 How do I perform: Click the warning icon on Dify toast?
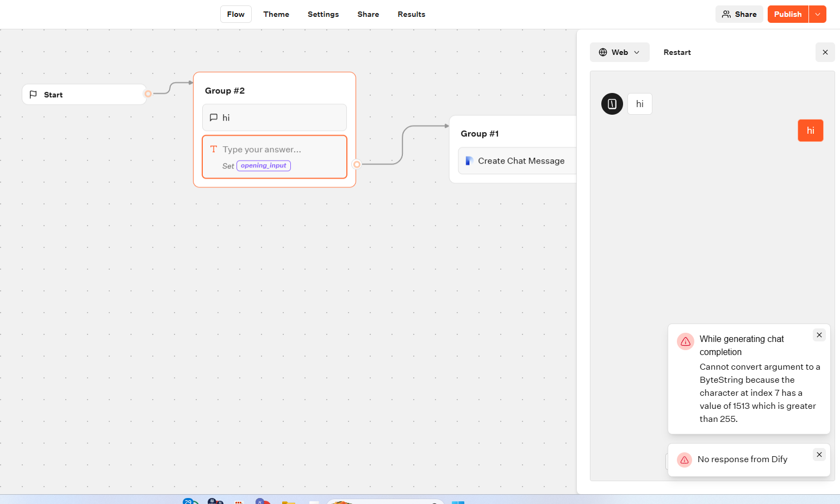click(685, 460)
